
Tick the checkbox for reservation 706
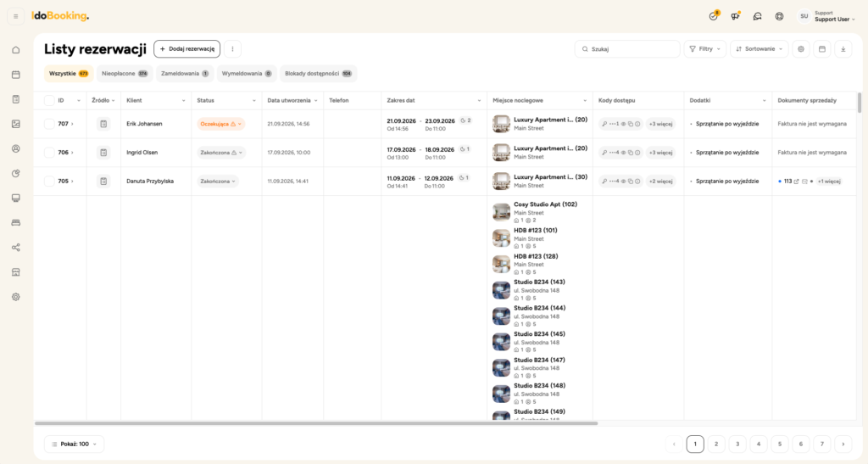click(x=49, y=153)
